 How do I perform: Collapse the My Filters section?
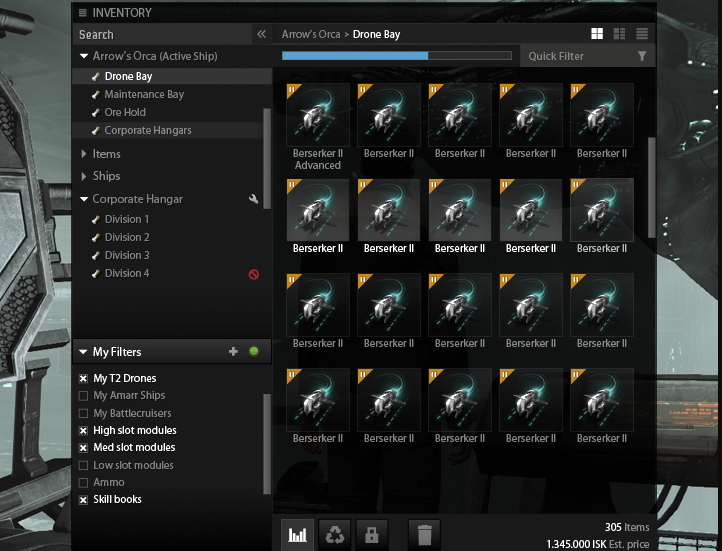coord(83,352)
